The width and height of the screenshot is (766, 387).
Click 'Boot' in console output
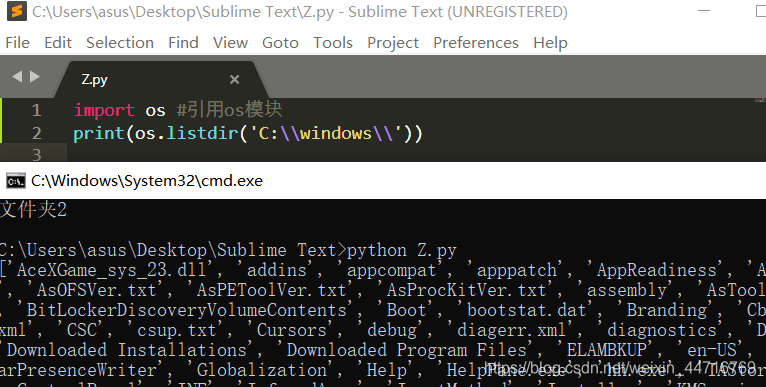coord(406,310)
